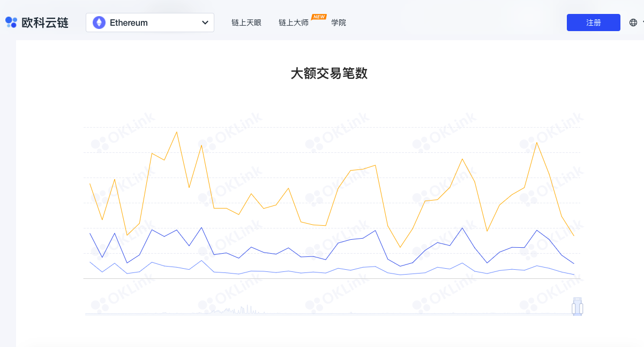
Task: Click the OKLink blue dots logo icon
Action: tap(11, 23)
